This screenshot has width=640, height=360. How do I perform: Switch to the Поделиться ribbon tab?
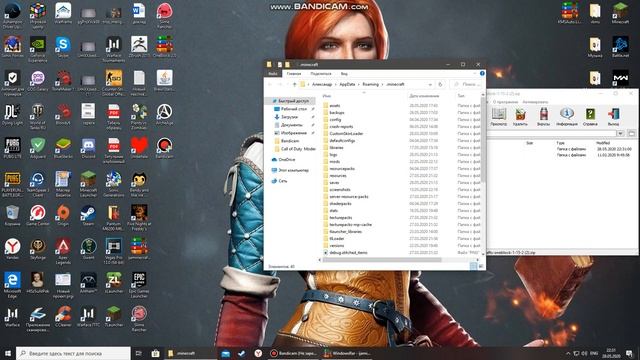point(320,74)
